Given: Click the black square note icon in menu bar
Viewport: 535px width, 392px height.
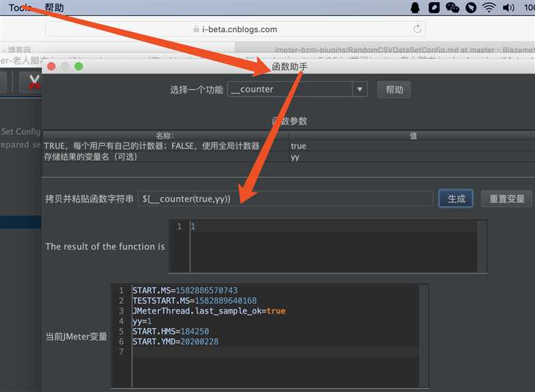Looking at the screenshot, I should [x=434, y=7].
